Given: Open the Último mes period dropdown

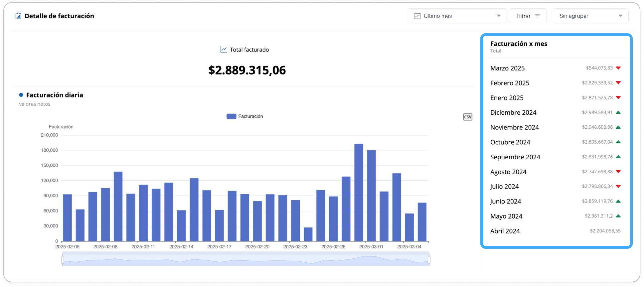Looking at the screenshot, I should tap(457, 16).
